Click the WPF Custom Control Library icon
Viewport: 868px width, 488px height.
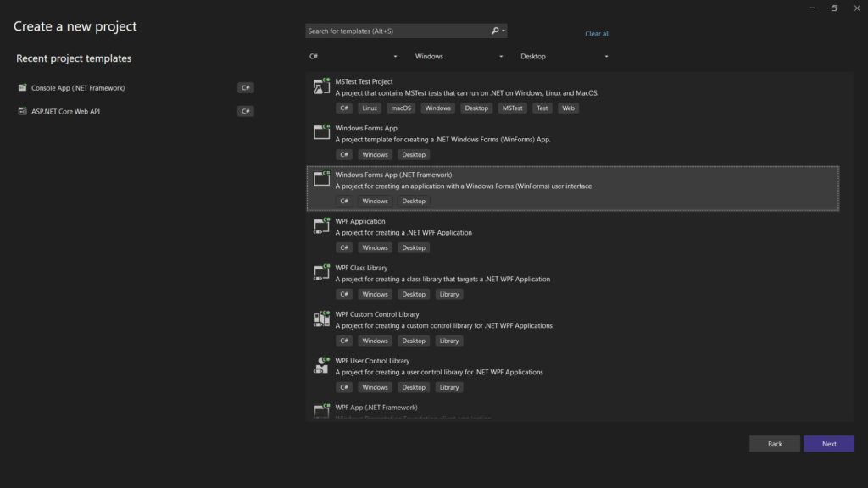(321, 319)
